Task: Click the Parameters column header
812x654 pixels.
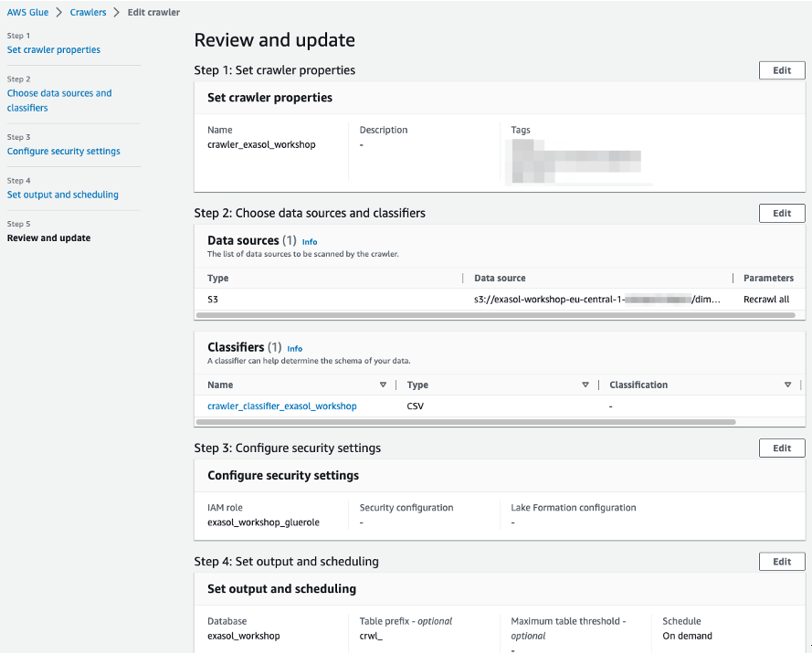Action: pos(768,278)
